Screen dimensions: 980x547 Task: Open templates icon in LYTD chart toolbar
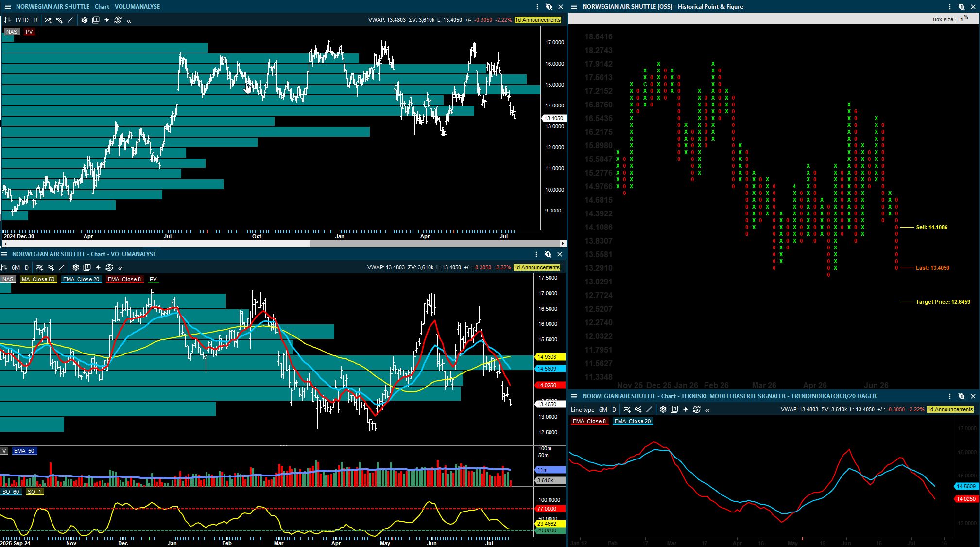coord(96,20)
